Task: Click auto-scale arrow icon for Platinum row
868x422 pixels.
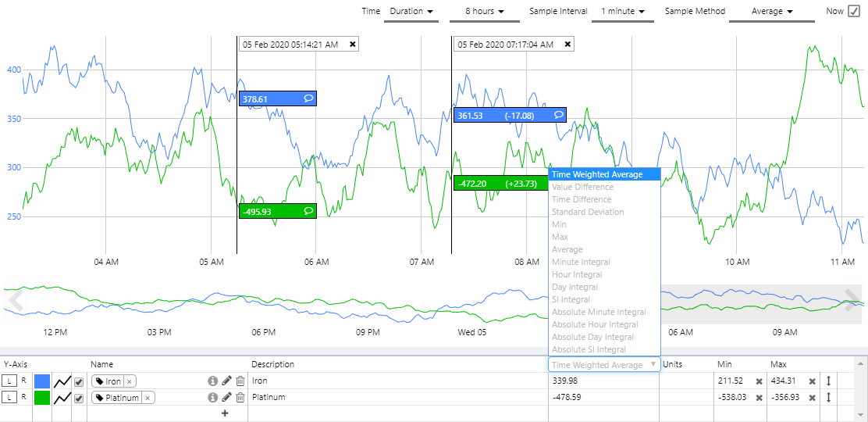Action: pos(828,397)
